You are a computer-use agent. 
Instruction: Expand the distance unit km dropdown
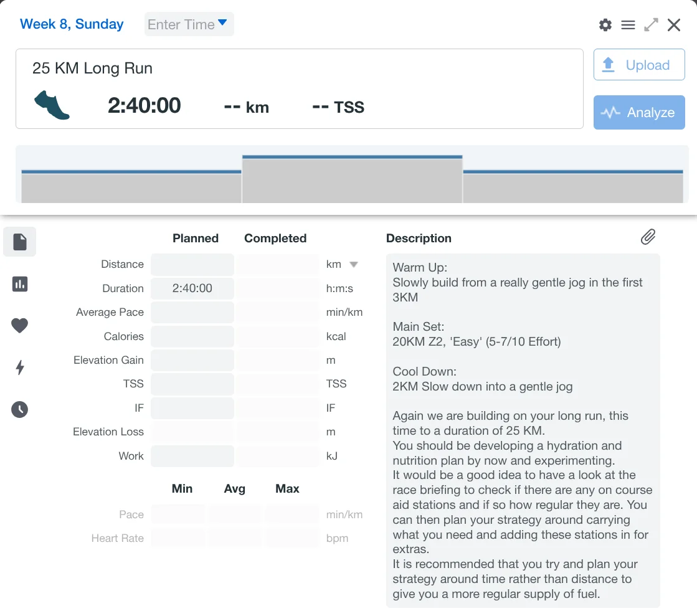353,264
